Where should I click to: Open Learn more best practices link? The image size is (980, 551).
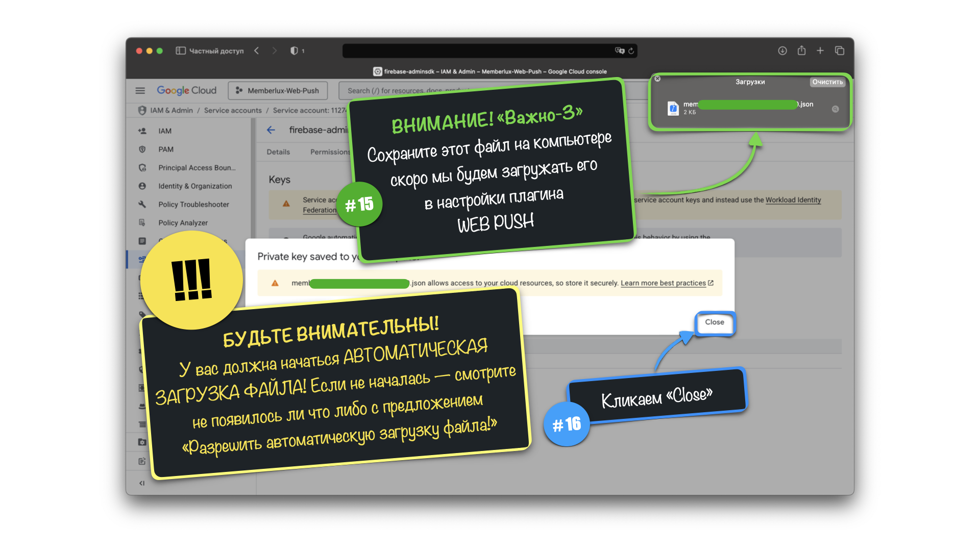[663, 283]
